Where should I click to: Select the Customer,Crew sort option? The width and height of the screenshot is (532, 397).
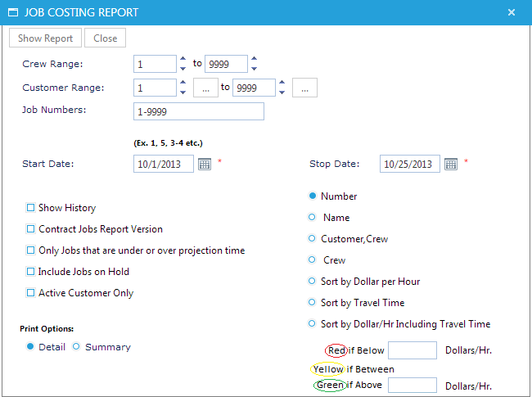pyautogui.click(x=312, y=239)
